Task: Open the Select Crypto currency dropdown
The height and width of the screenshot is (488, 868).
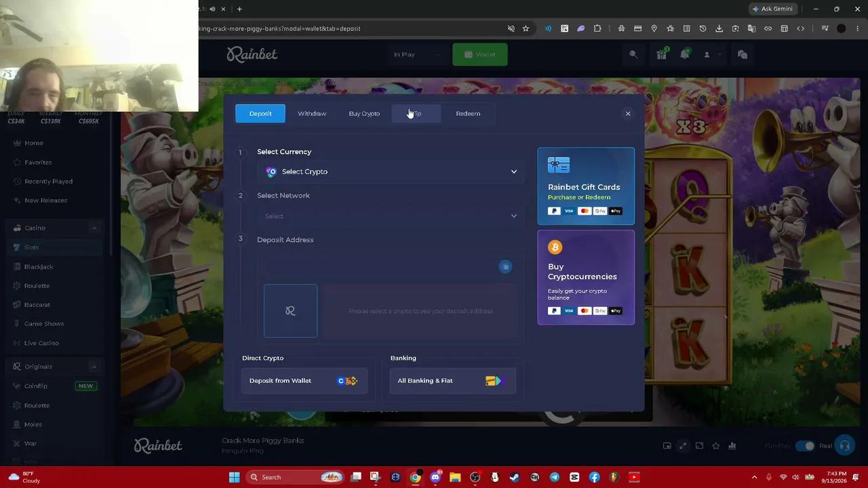Action: point(389,171)
